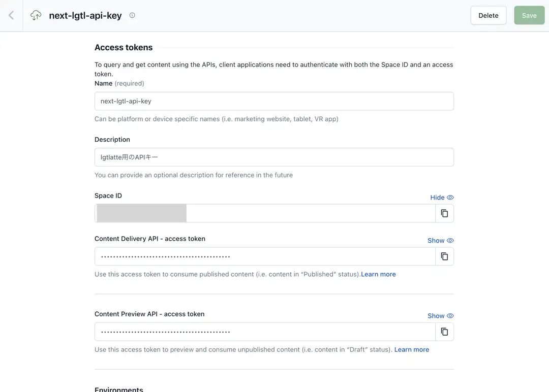Focus the Description input field
This screenshot has height=392, width=549.
[x=274, y=157]
